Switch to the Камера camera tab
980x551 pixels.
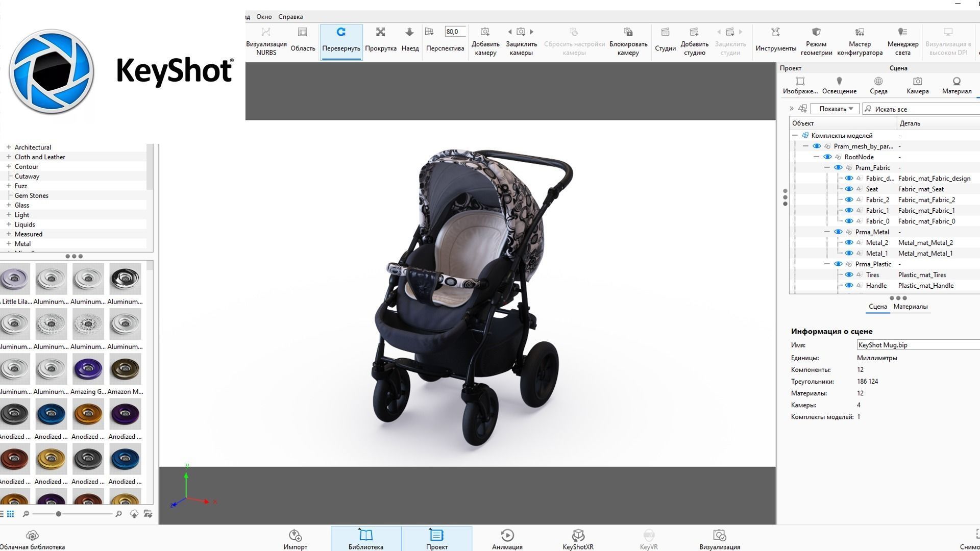tap(917, 86)
